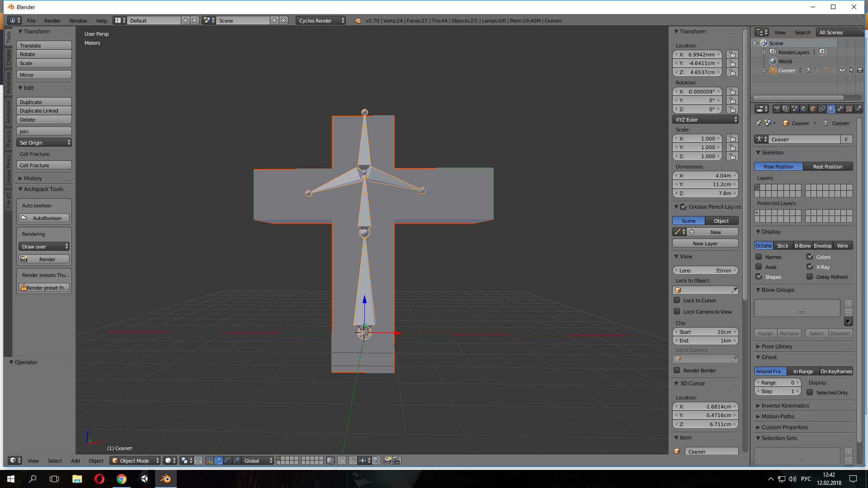Click the Duplicate Linked button
Screen dimensions: 868x488
click(44, 111)
